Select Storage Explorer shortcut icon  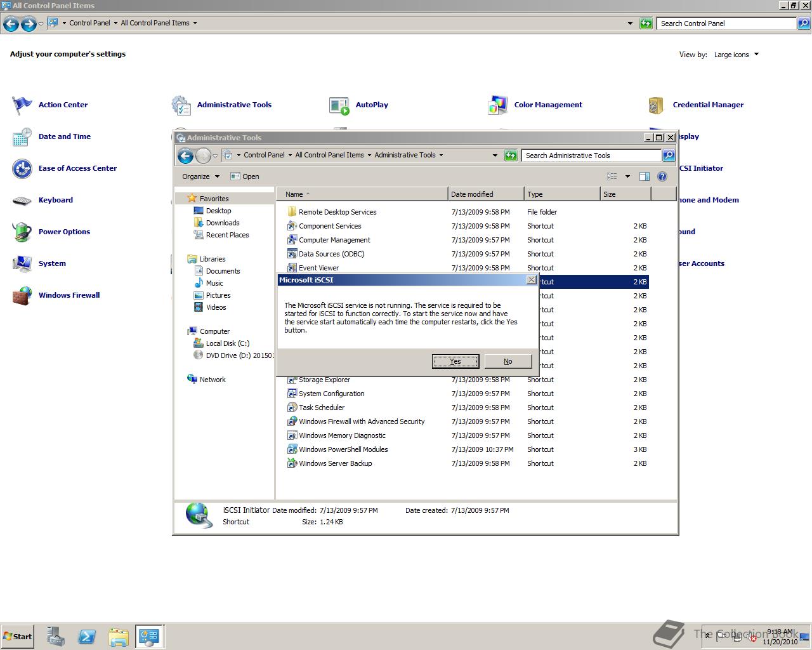pyautogui.click(x=292, y=380)
